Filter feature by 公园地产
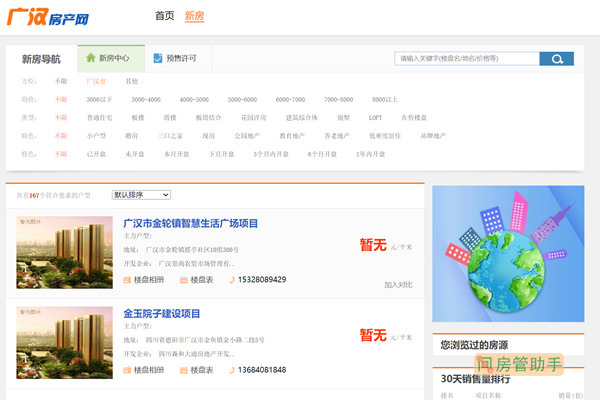The height and width of the screenshot is (400, 600). [247, 136]
